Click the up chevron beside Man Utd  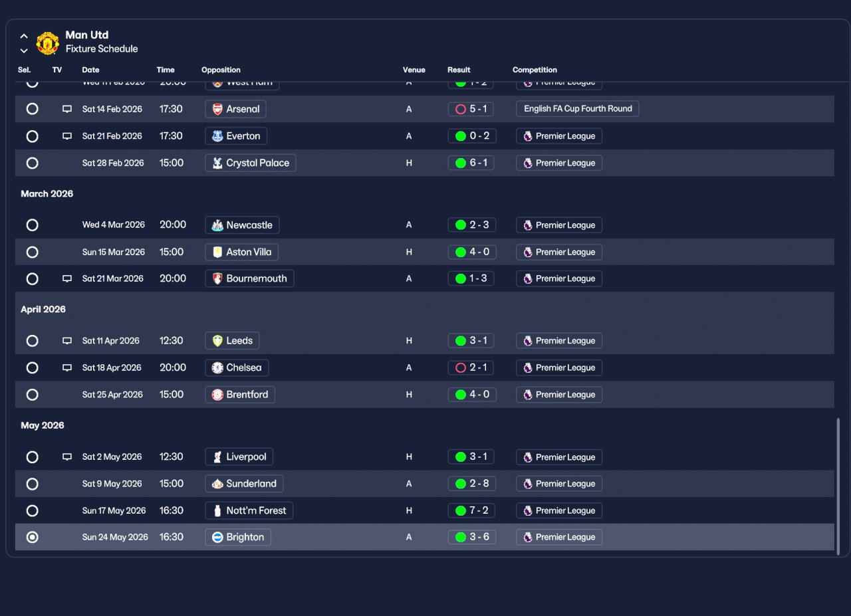pyautogui.click(x=24, y=37)
